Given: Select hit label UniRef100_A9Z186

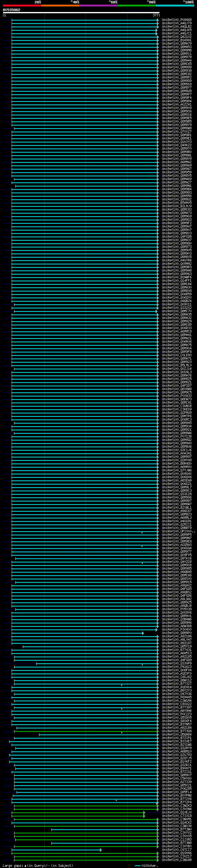Looking at the screenshot, I should pos(177,636).
